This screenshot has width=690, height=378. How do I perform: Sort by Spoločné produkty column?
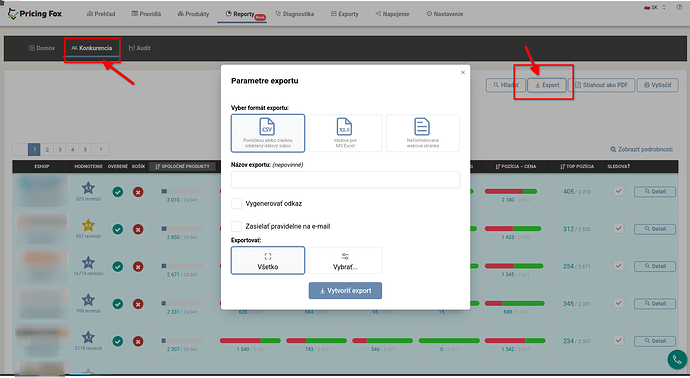pos(183,166)
